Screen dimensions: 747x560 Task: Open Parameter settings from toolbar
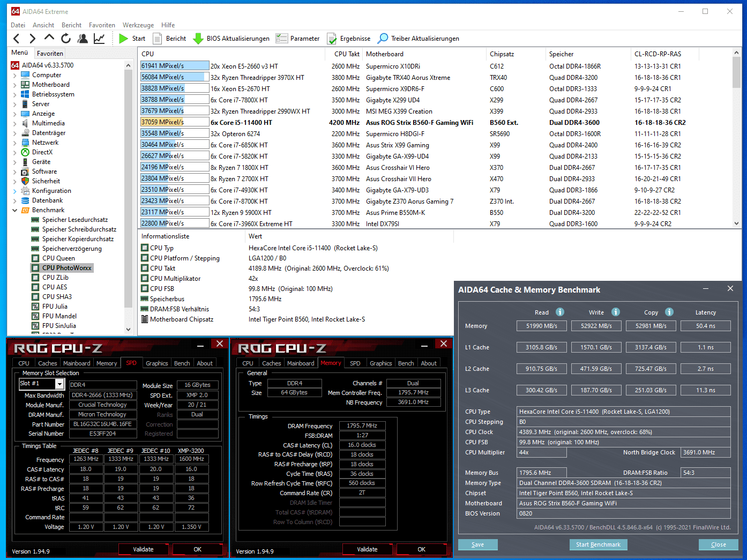[x=297, y=39]
